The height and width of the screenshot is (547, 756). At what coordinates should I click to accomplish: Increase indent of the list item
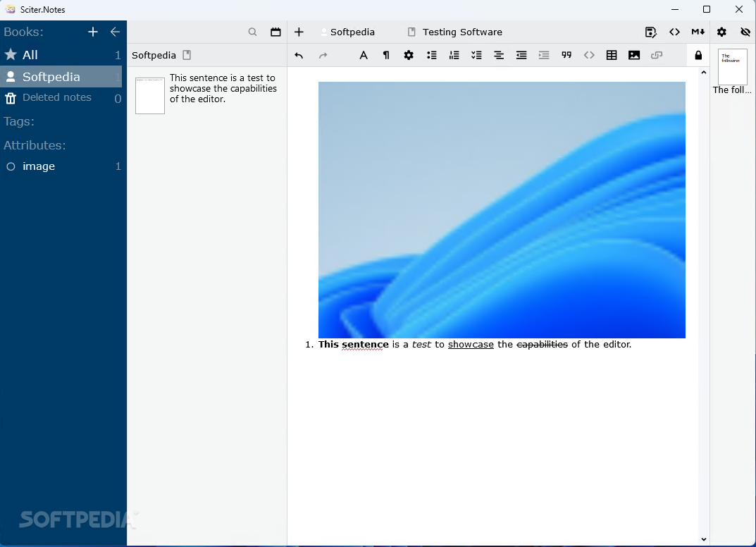click(x=544, y=56)
